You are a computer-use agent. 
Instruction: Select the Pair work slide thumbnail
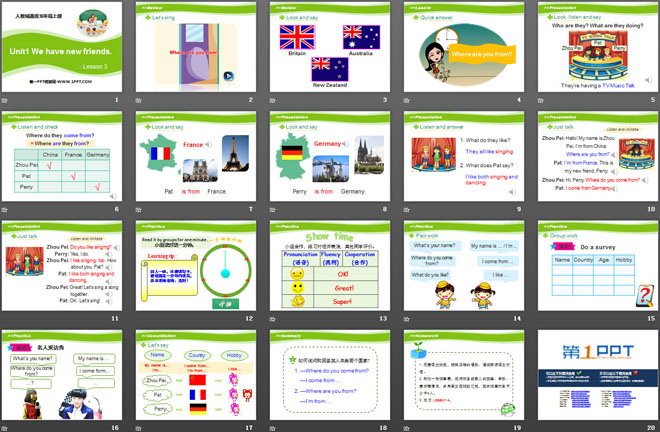point(464,266)
